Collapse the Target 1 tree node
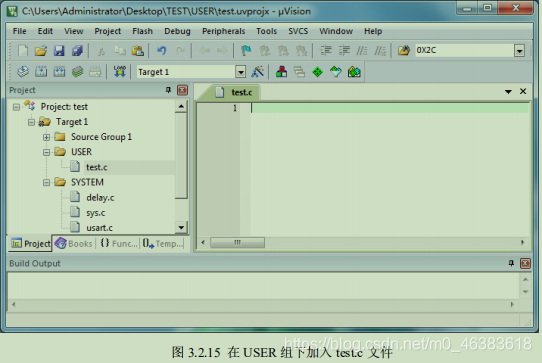The width and height of the screenshot is (542, 363). (x=31, y=122)
